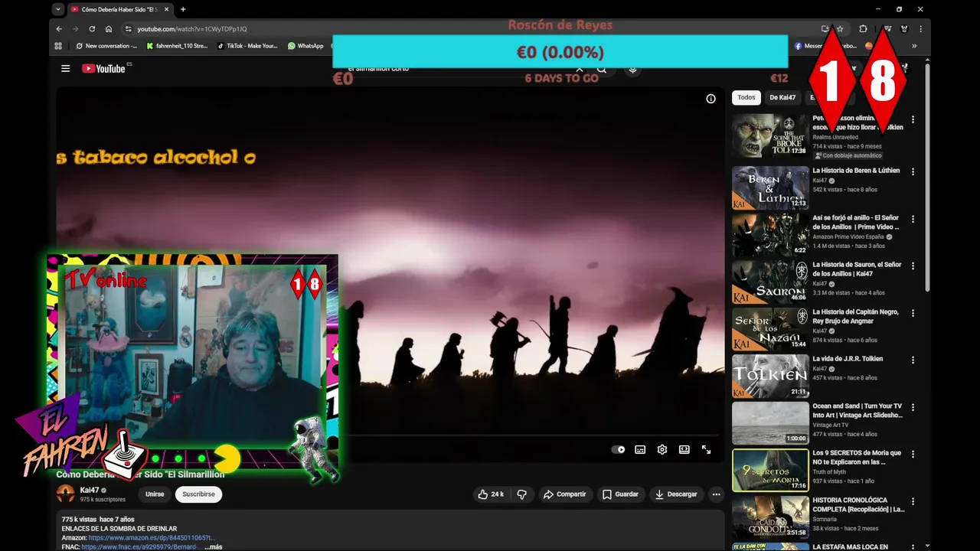This screenshot has width=980, height=551.
Task: Click the Compartir share button
Action: 565,494
